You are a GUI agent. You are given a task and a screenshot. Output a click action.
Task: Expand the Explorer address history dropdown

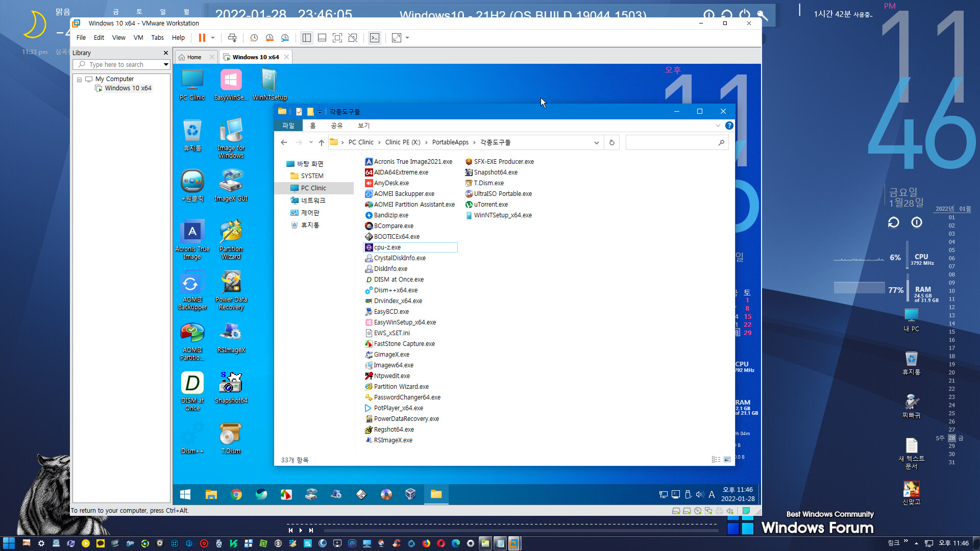tap(596, 143)
